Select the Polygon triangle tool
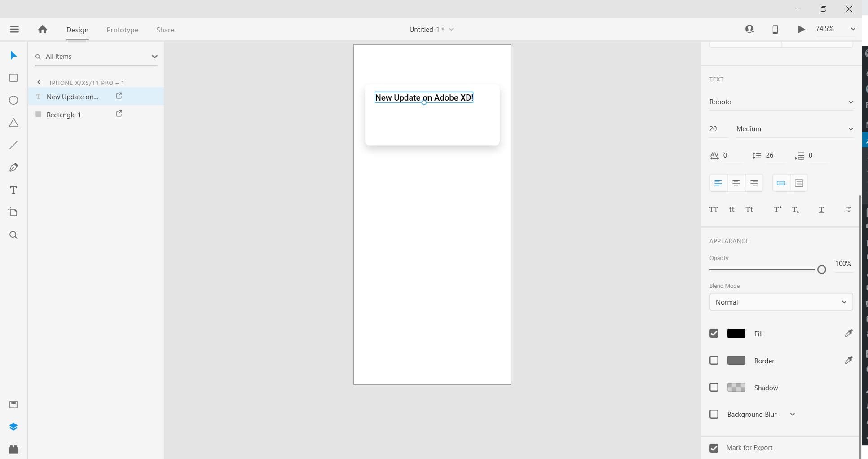Screen dimensions: 868x459 point(13,123)
